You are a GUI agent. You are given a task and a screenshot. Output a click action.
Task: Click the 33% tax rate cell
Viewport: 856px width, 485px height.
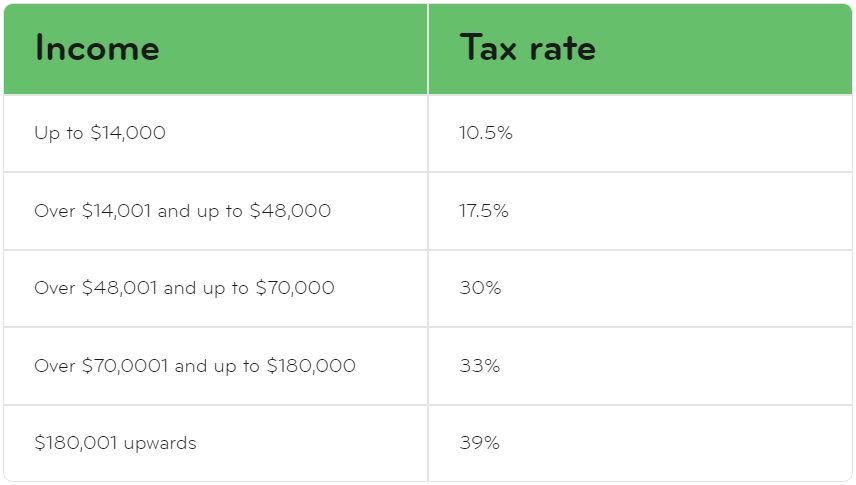480,366
